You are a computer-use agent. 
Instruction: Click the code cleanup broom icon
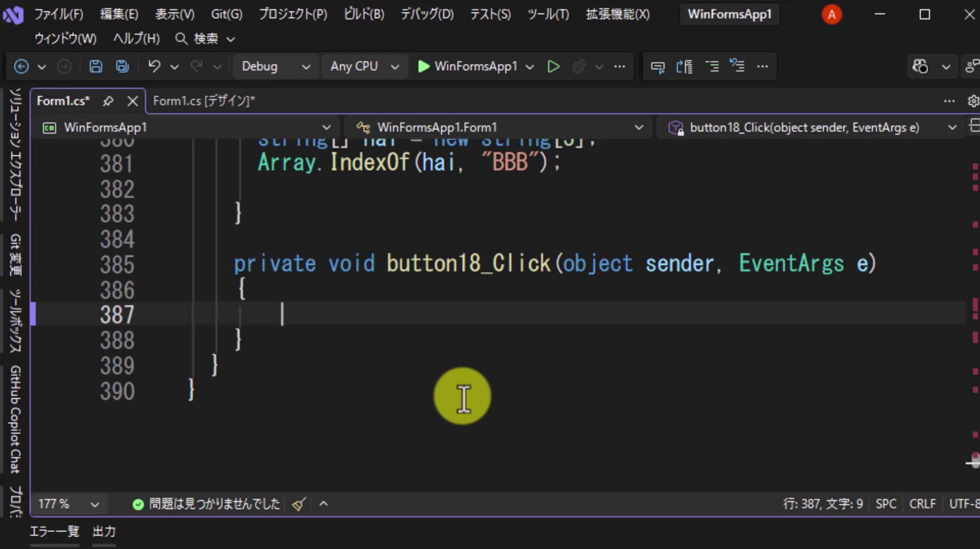click(299, 504)
